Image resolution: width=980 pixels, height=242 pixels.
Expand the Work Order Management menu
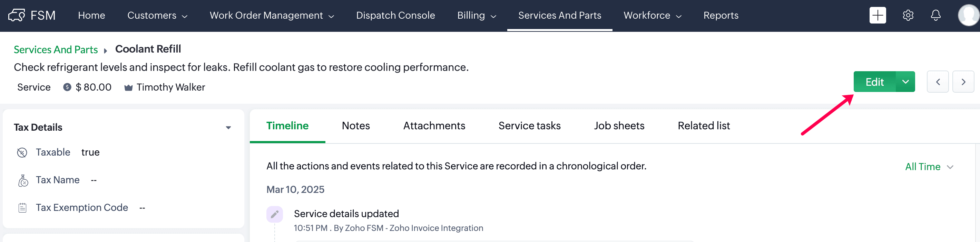(272, 15)
